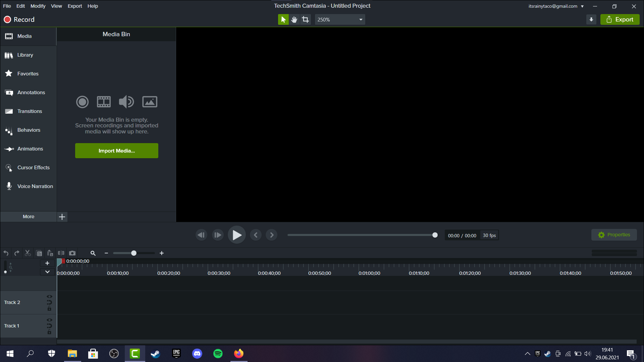
Task: Expand More tools list
Action: coord(29,217)
